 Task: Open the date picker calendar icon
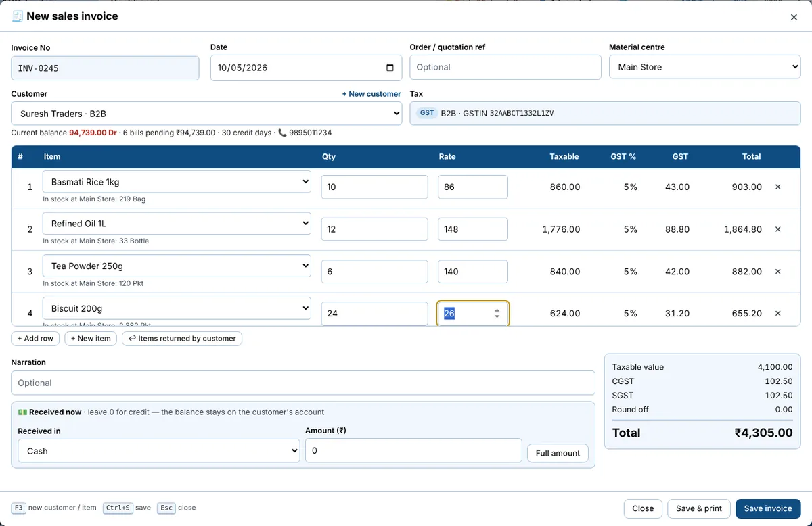pos(390,68)
